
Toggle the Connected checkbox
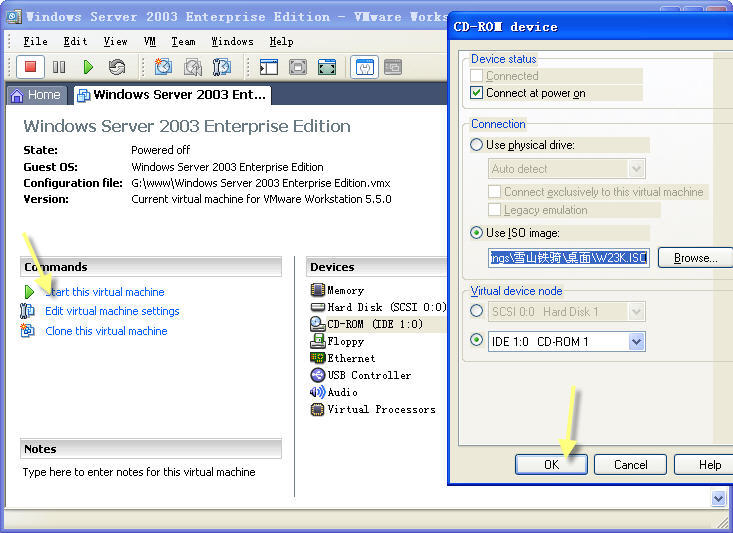pyautogui.click(x=476, y=76)
